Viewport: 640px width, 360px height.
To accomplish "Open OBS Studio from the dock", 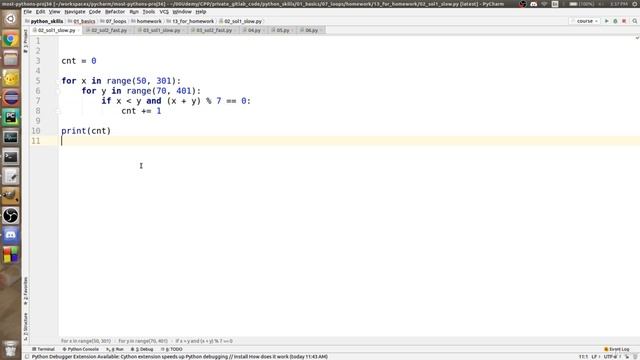I will click(11, 216).
